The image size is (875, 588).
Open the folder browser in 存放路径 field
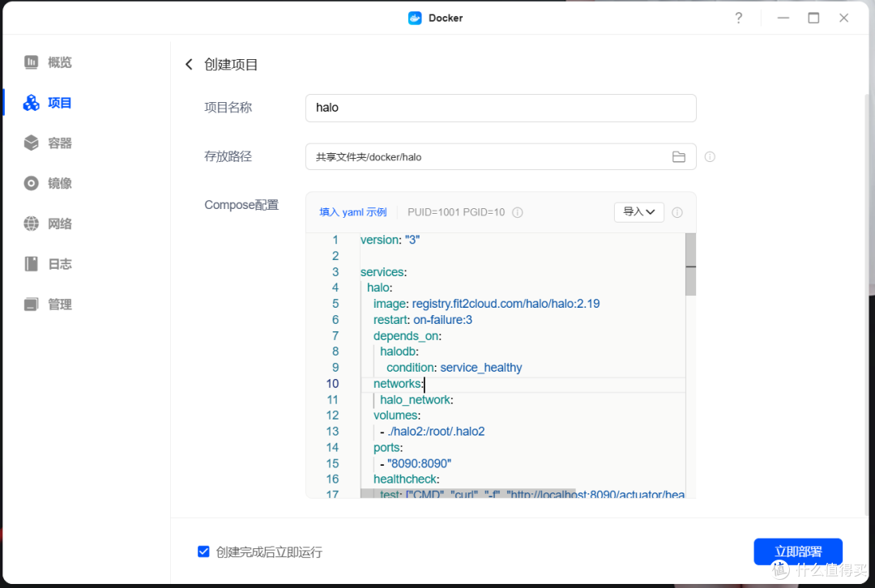(x=679, y=157)
